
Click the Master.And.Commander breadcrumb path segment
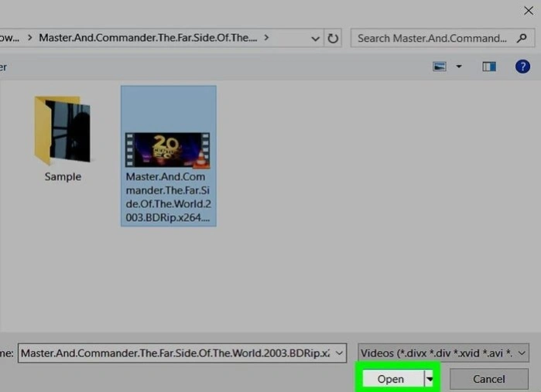click(x=148, y=38)
